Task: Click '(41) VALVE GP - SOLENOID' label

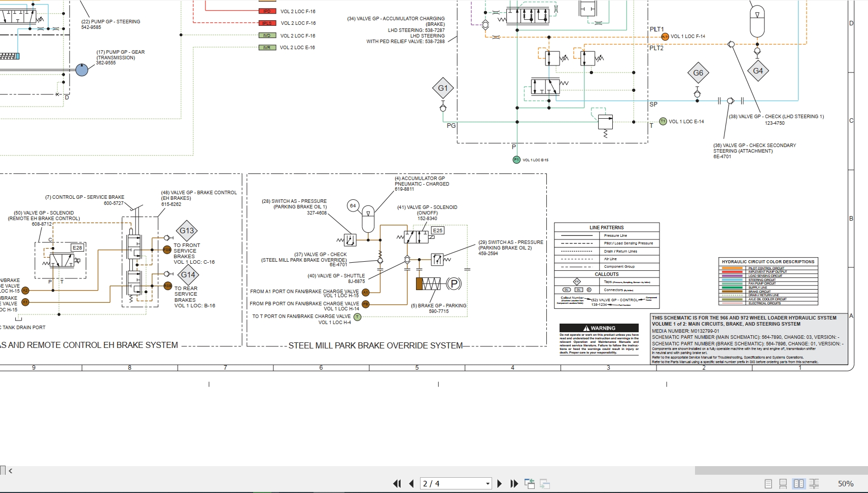Action: click(427, 207)
